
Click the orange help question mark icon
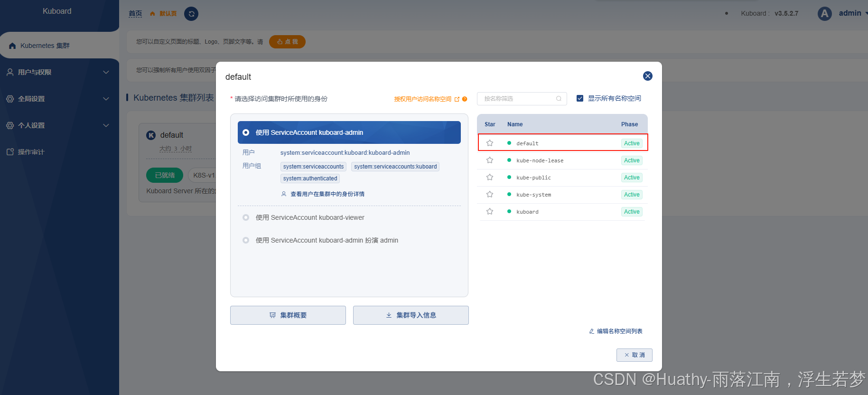(x=465, y=99)
